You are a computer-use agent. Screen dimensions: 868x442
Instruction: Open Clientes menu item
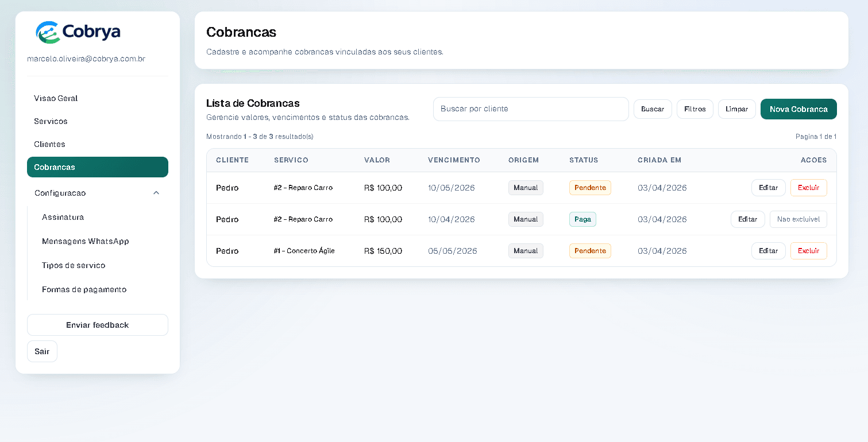click(x=98, y=144)
